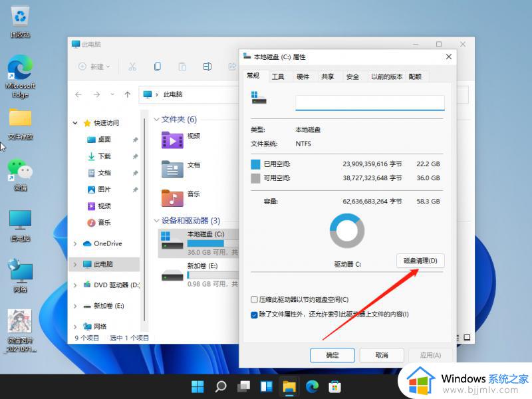This screenshot has width=532, height=399.
Task: Select 新加卷 (E:) drive in file list
Action: (199, 275)
